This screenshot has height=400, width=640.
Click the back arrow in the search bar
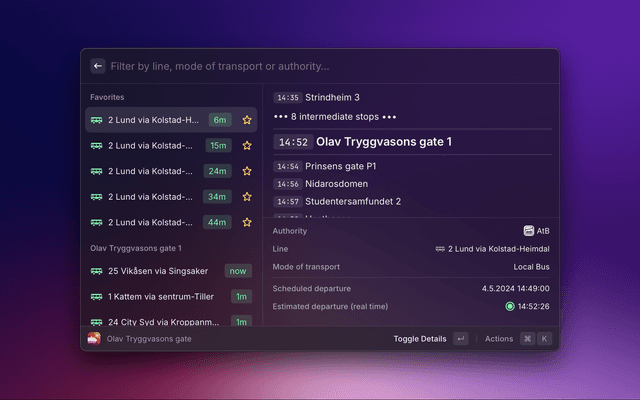pyautogui.click(x=98, y=66)
